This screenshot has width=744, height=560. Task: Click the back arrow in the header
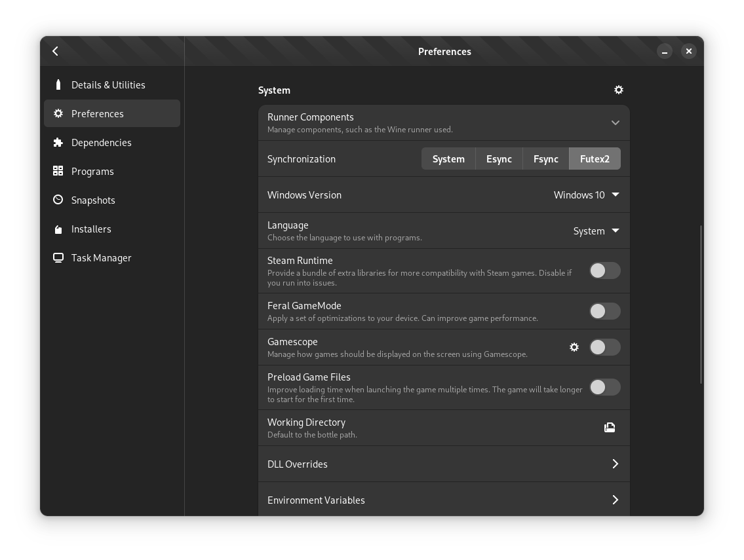point(56,51)
